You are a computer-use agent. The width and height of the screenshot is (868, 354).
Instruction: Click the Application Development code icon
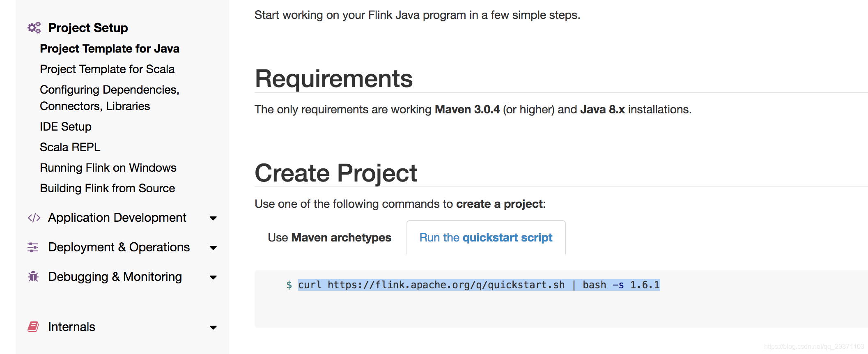(34, 218)
